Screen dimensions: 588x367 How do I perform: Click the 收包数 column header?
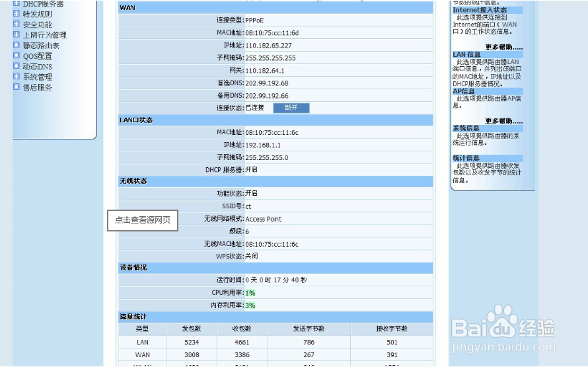(x=242, y=329)
